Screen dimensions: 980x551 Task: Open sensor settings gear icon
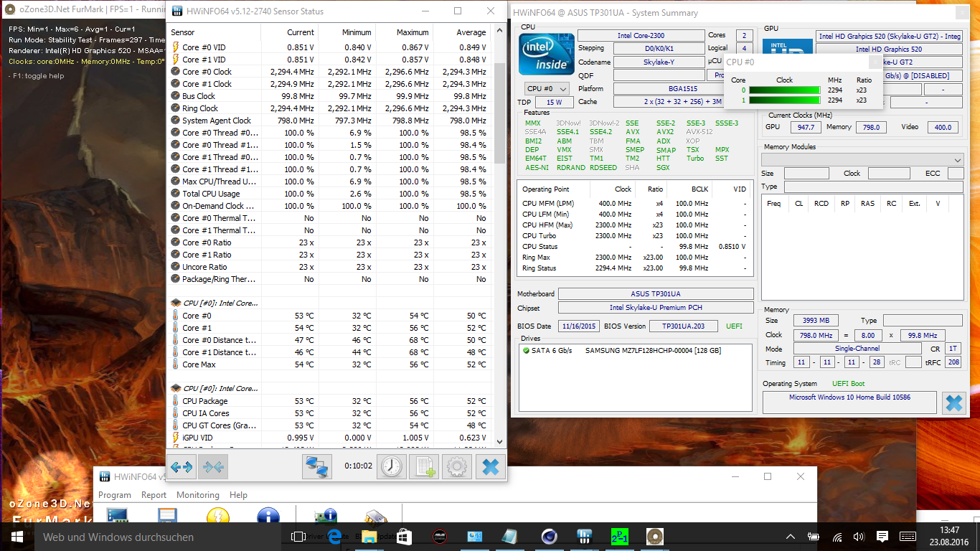pos(456,467)
